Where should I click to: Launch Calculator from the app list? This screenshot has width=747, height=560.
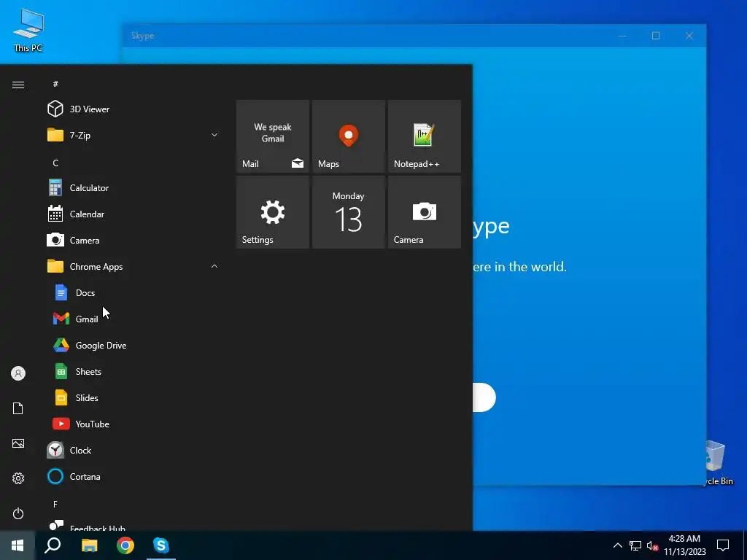point(133,188)
